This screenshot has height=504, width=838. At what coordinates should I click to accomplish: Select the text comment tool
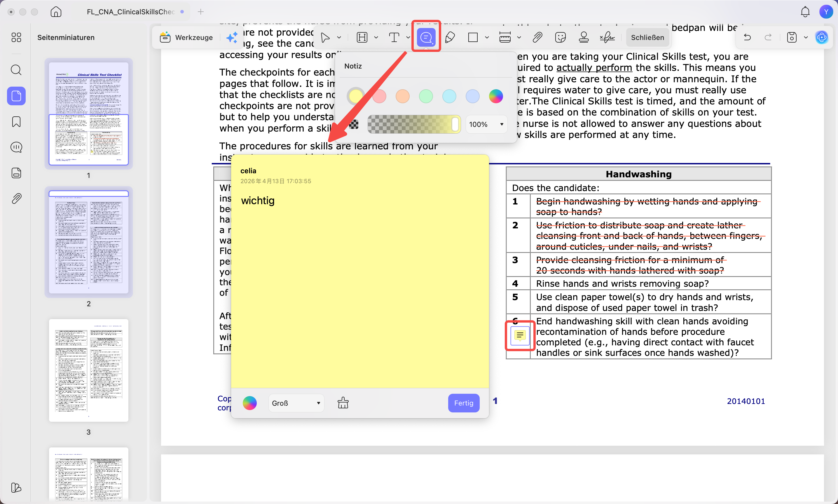click(x=394, y=37)
